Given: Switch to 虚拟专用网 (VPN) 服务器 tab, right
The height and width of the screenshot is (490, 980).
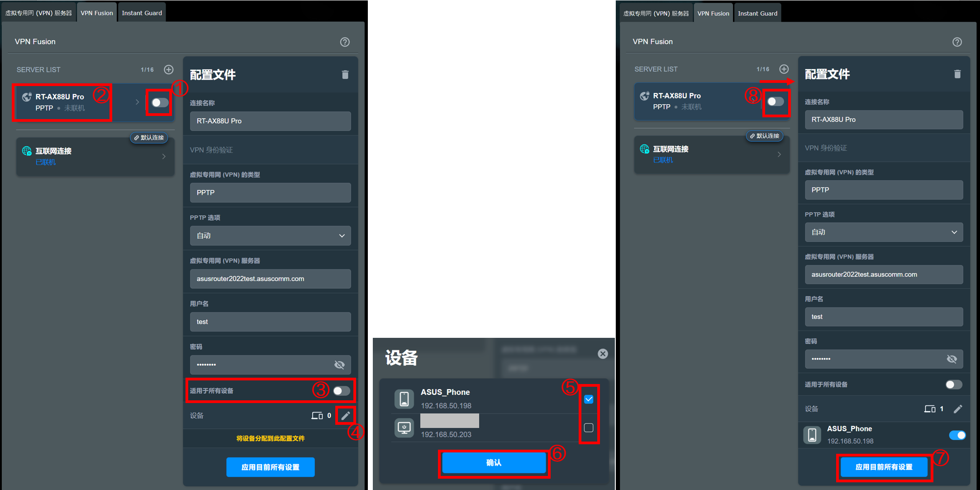Looking at the screenshot, I should coord(656,13).
